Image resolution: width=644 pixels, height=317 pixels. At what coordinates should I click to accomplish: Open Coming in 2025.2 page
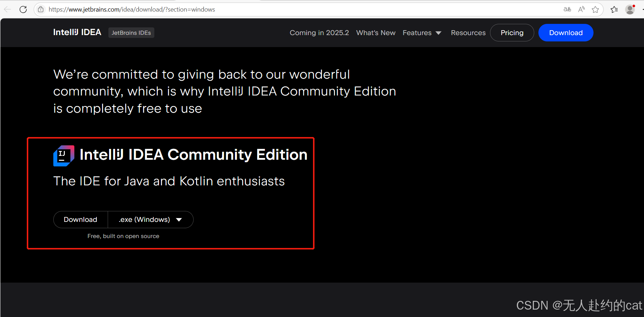click(319, 33)
